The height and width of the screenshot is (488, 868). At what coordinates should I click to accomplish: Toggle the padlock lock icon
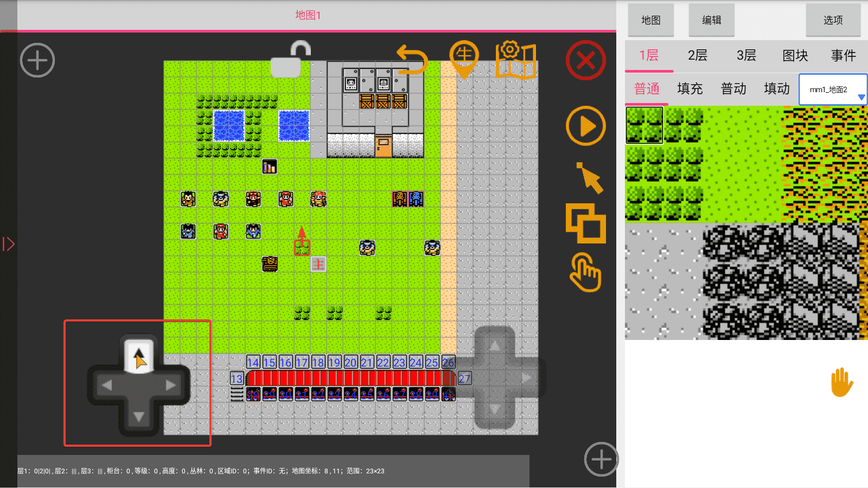coord(290,60)
